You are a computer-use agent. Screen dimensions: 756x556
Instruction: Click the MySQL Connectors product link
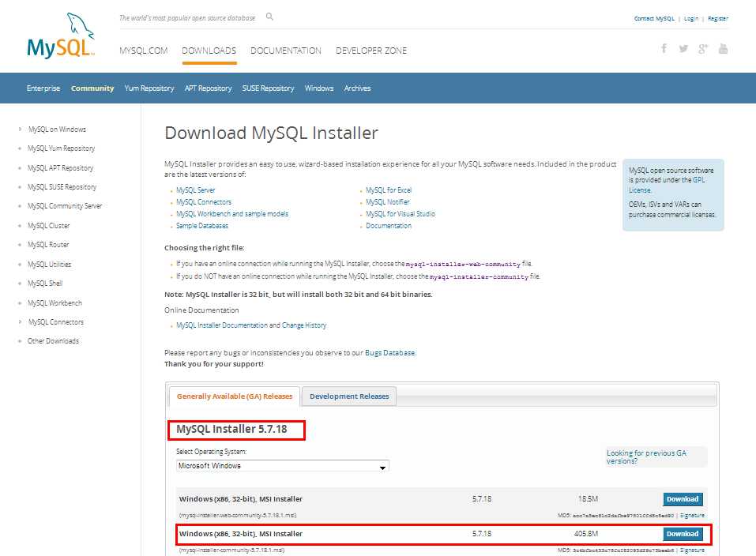click(204, 202)
